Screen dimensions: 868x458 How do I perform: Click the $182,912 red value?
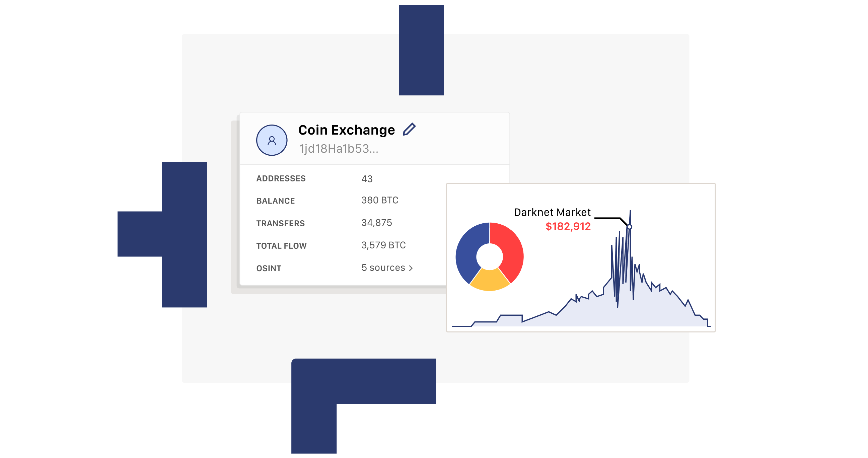[x=568, y=226]
